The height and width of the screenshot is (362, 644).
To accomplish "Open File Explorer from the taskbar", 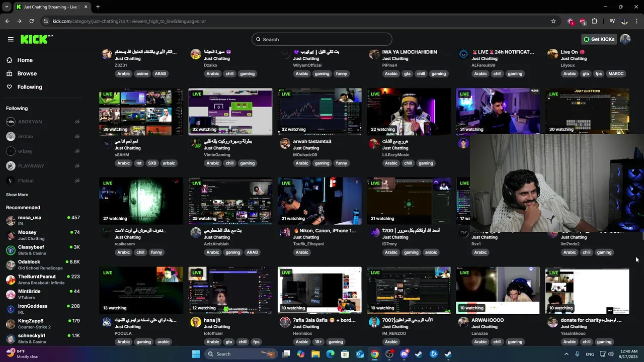I will (315, 354).
